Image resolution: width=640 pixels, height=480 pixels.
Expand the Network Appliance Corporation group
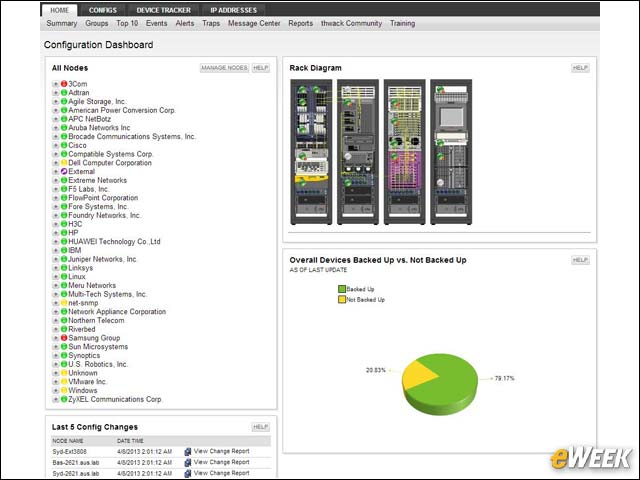coord(56,311)
